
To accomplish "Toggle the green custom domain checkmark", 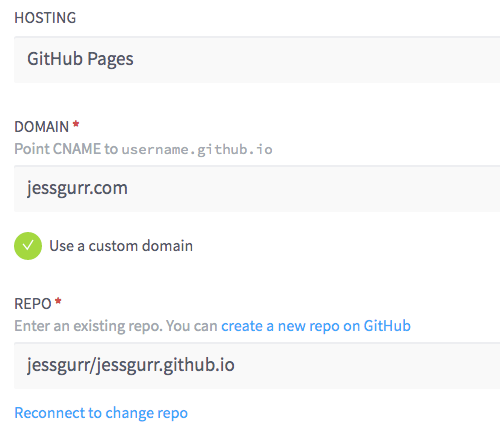I will [x=28, y=246].
